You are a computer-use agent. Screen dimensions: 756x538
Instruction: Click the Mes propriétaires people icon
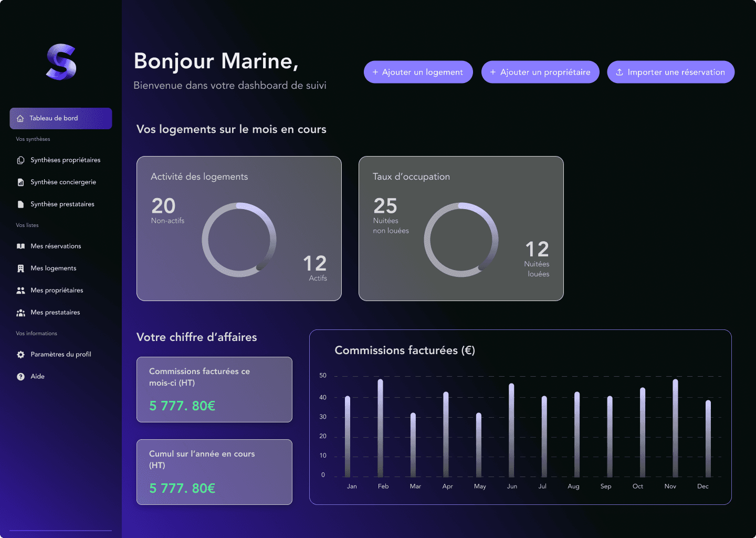(x=20, y=291)
